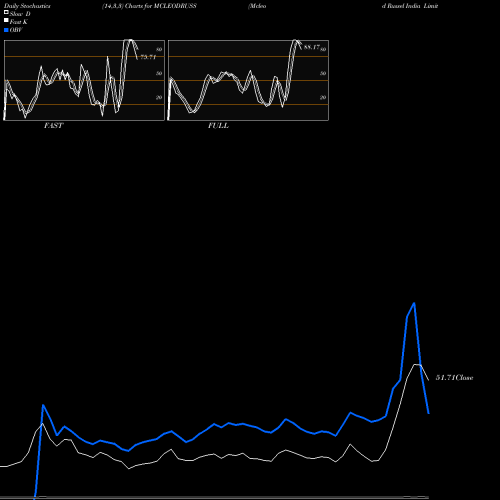The height and width of the screenshot is (500, 500).
Task: Click the Slow D legend swatch
Action: pyautogui.click(x=6, y=13)
